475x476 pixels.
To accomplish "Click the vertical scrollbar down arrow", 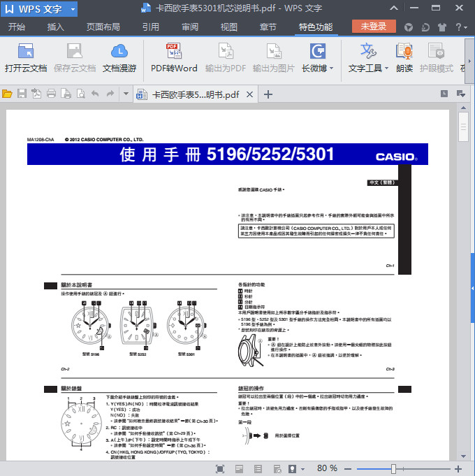I will [x=463, y=456].
